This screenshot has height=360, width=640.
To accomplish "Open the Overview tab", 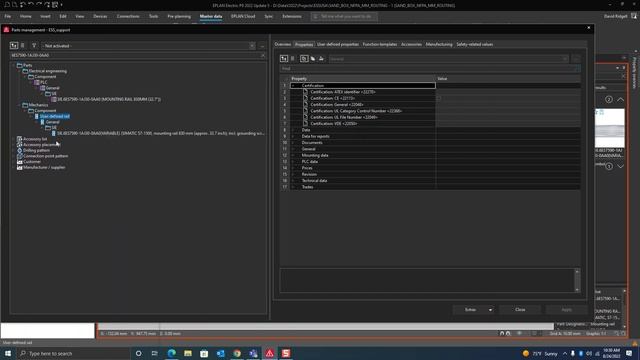I will [x=282, y=44].
